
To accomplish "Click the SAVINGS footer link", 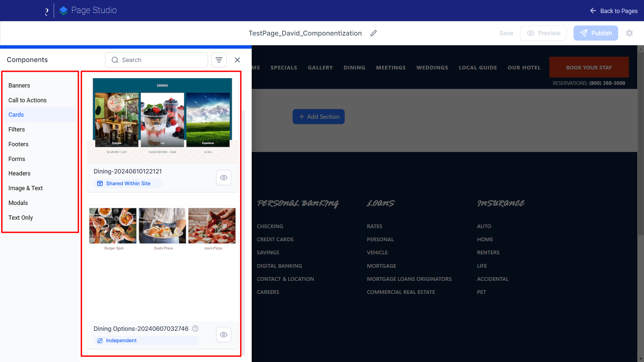I will [268, 252].
